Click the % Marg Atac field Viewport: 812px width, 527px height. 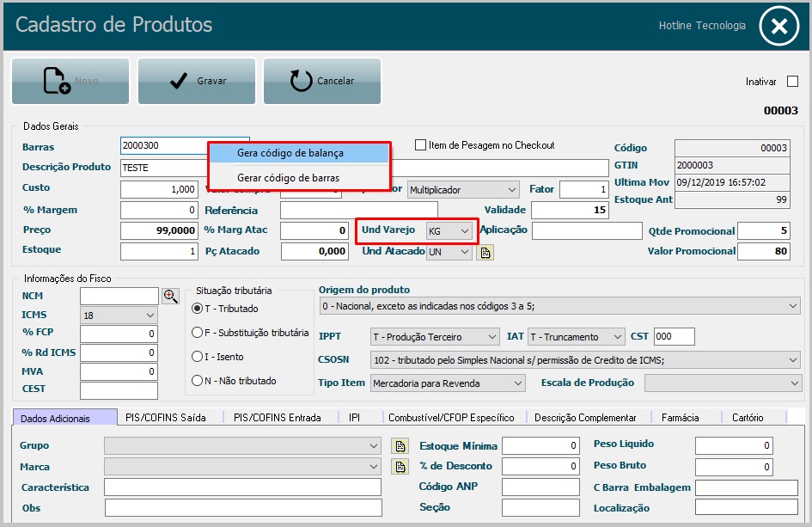click(314, 230)
